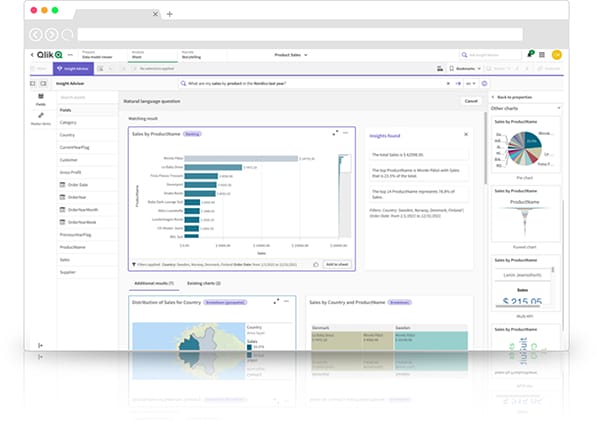Select the Category field
The image size is (596, 429).
pos(87,122)
